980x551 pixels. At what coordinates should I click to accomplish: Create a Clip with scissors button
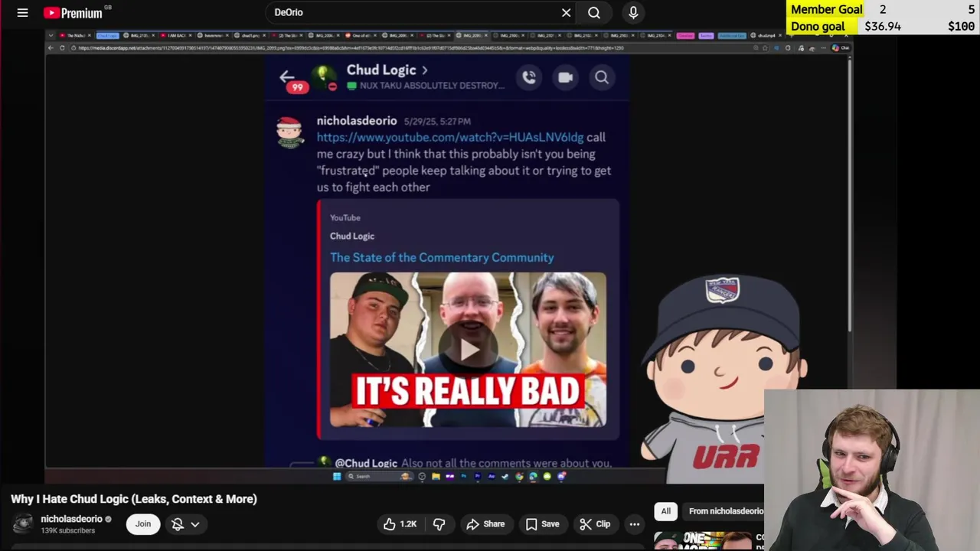click(x=595, y=524)
